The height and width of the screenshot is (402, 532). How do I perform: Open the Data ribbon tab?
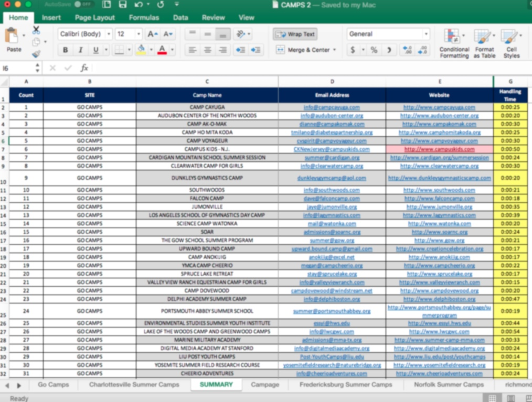180,18
